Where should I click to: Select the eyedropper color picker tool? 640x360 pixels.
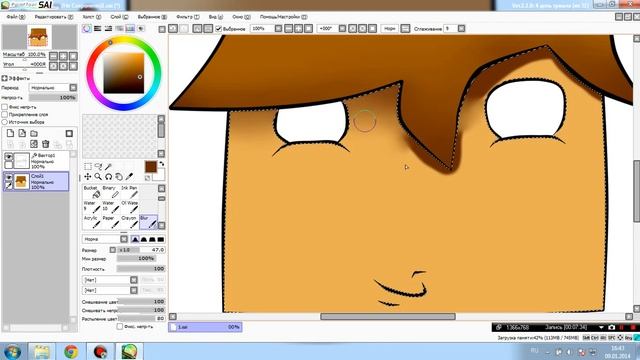pos(129,176)
